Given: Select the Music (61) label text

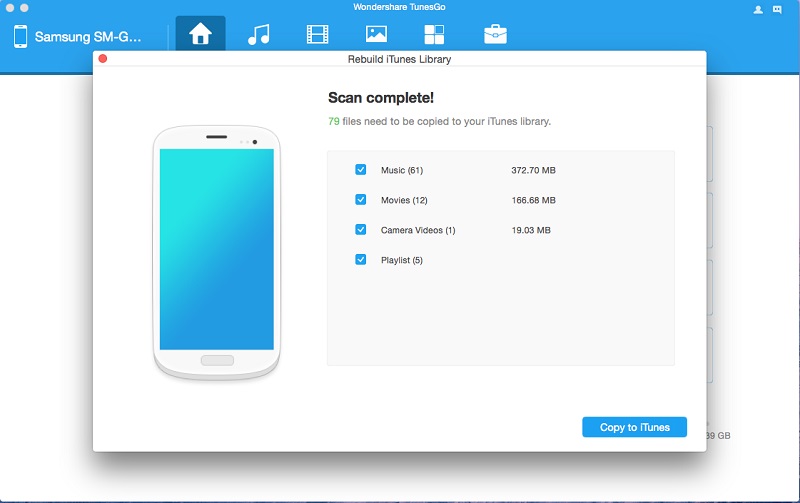Looking at the screenshot, I should point(402,170).
